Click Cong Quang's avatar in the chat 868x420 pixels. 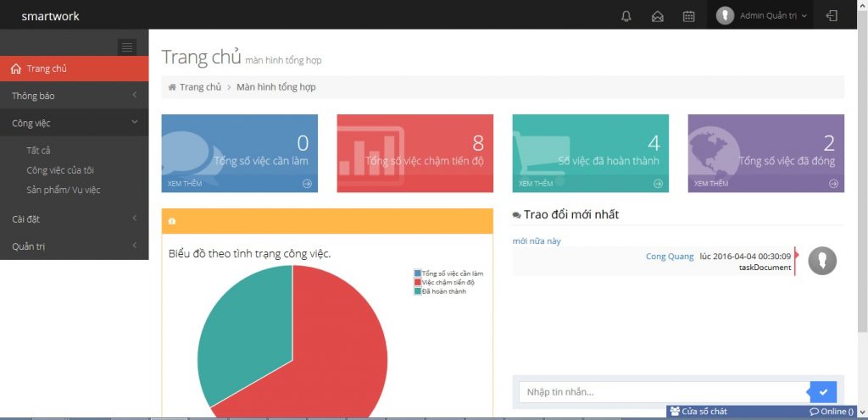822,261
